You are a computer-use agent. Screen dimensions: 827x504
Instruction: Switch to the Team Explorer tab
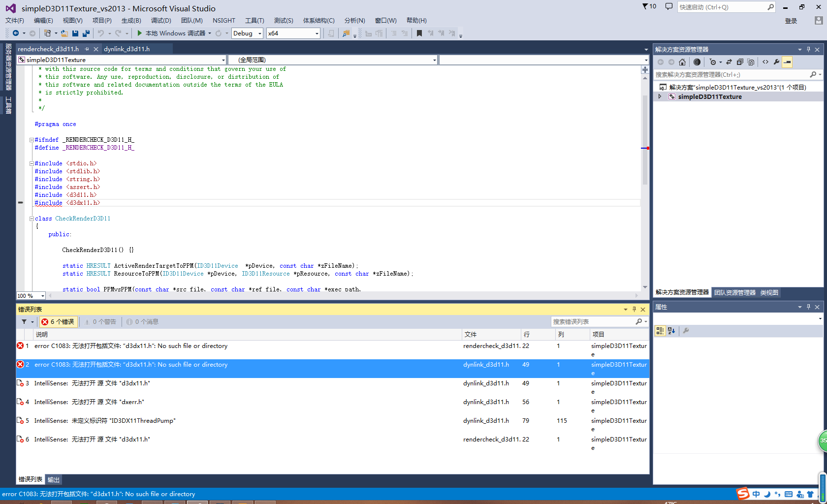coord(734,293)
